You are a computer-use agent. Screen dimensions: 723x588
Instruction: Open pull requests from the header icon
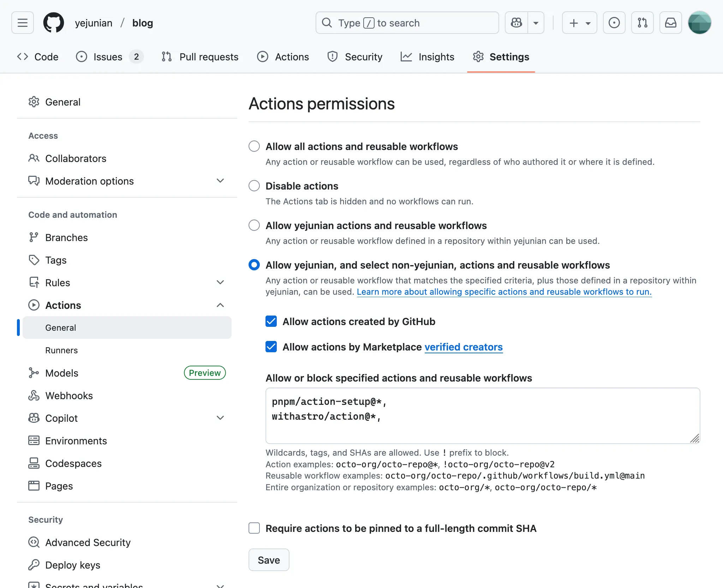coord(642,23)
